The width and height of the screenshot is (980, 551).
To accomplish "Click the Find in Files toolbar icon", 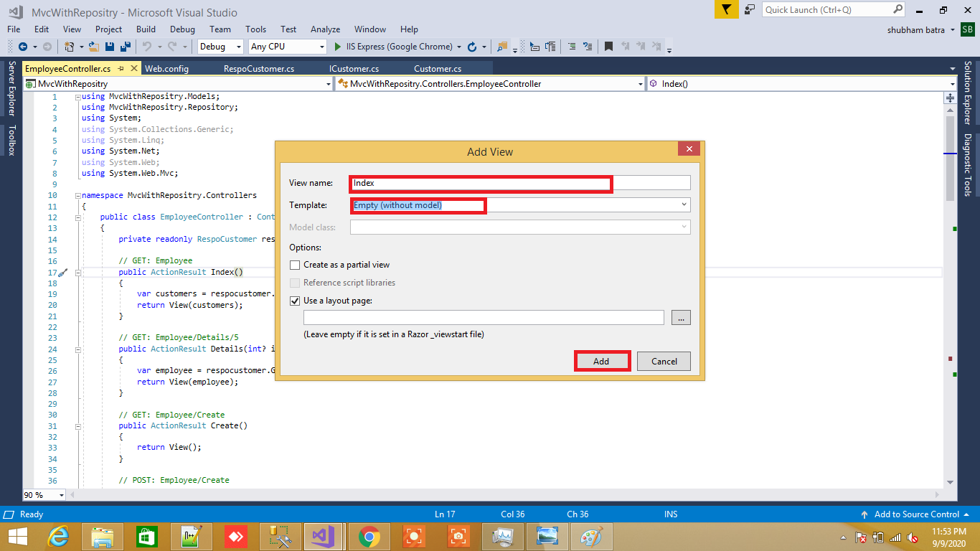I will point(502,47).
